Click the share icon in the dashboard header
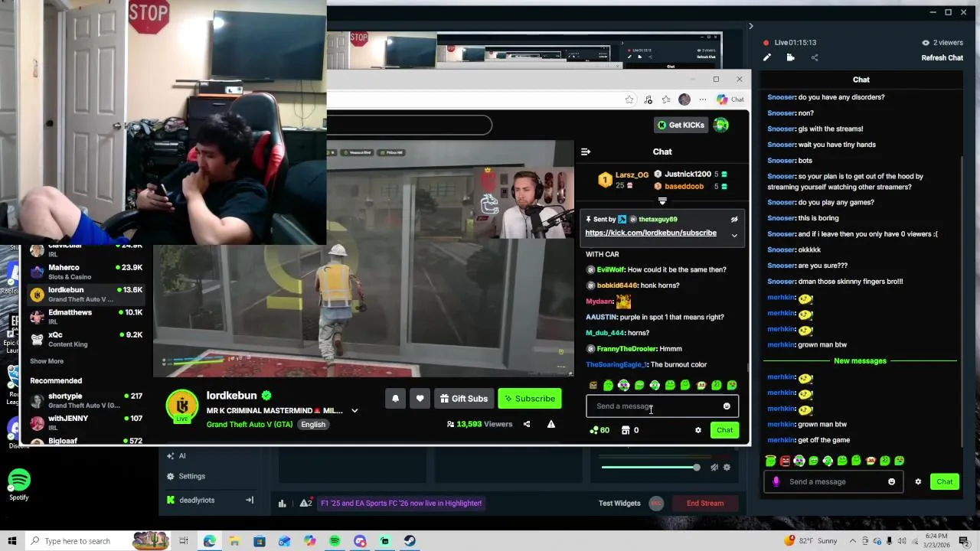This screenshot has height=551, width=980. (x=815, y=57)
